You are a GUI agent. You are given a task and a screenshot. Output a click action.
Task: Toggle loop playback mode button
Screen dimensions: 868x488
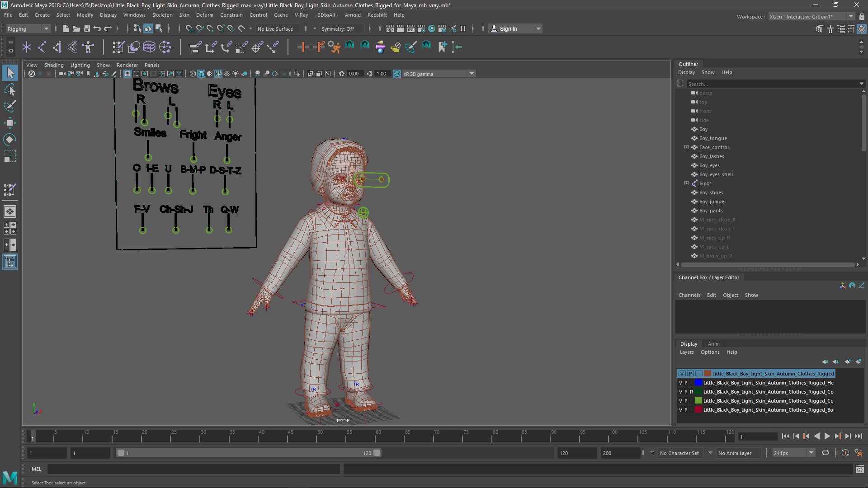pos(826,453)
